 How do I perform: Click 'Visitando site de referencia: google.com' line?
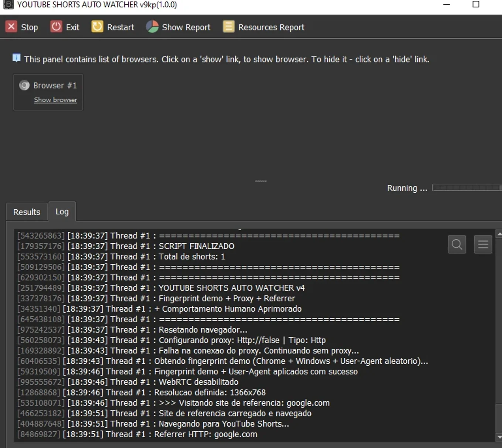click(244, 403)
